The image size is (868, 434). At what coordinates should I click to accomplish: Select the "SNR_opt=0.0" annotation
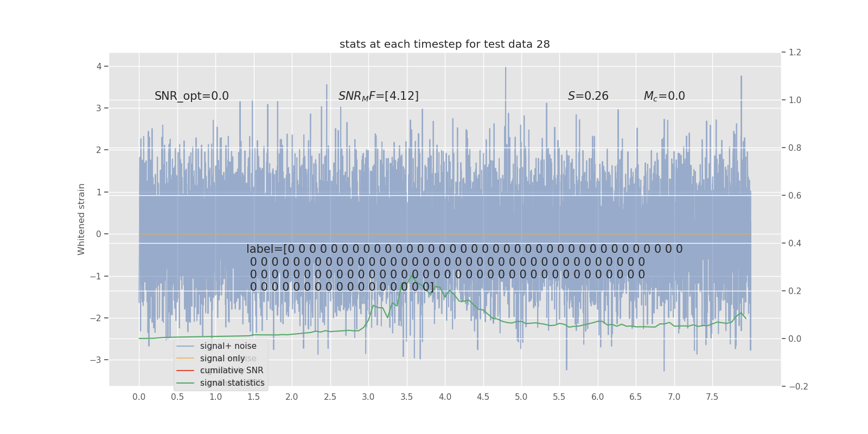pos(192,96)
